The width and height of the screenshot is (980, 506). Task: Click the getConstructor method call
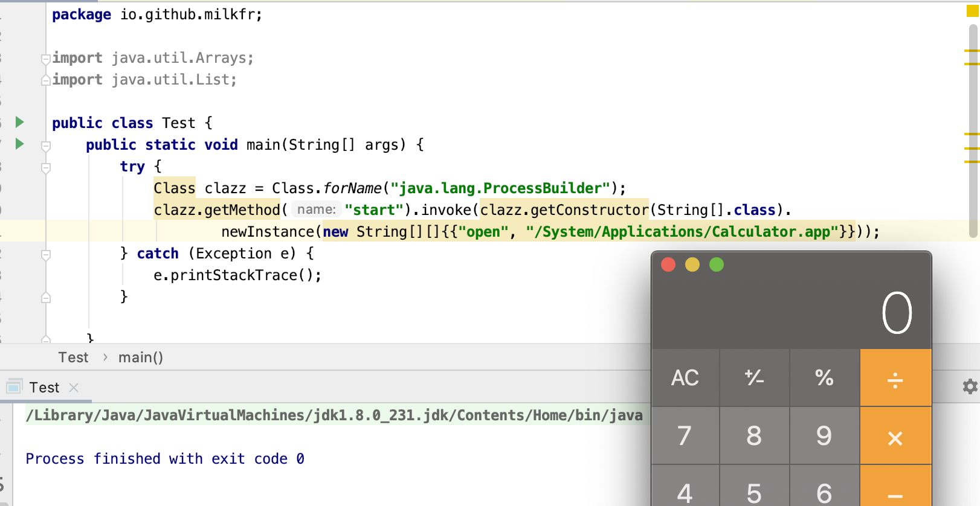coord(589,210)
